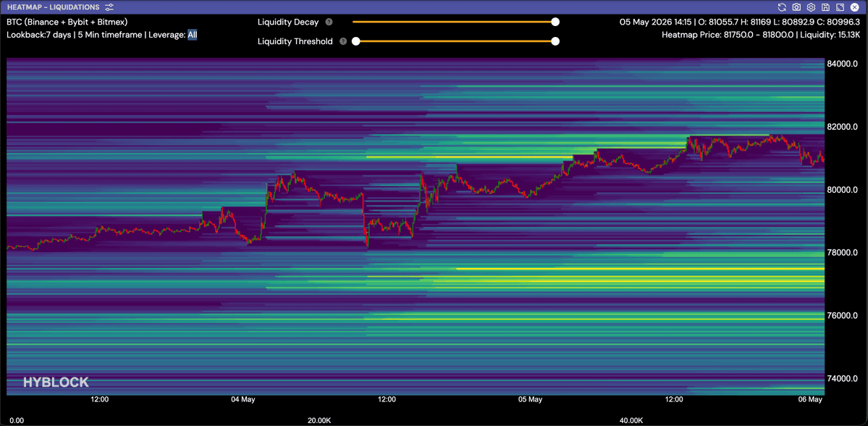This screenshot has height=426, width=868.
Task: Open the Leverage 'All' selector
Action: pyautogui.click(x=192, y=35)
